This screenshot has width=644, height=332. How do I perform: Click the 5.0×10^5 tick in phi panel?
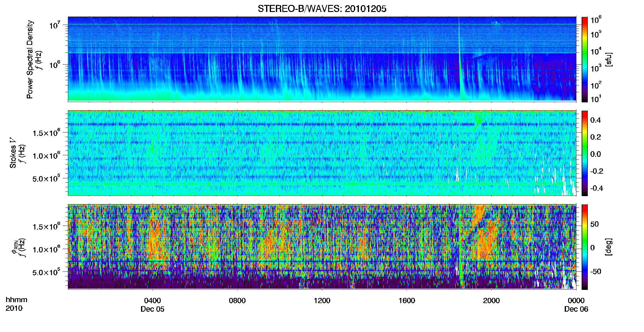pos(46,272)
